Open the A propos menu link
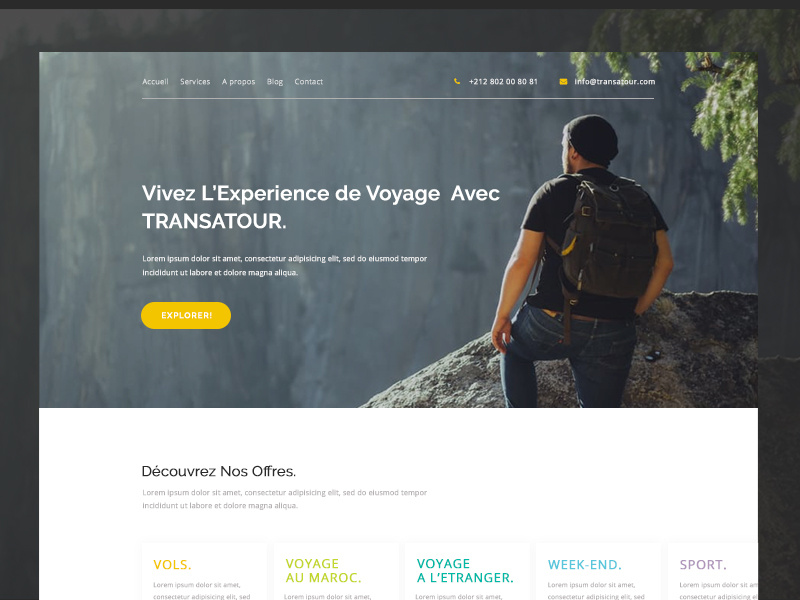The height and width of the screenshot is (600, 800). pyautogui.click(x=238, y=82)
